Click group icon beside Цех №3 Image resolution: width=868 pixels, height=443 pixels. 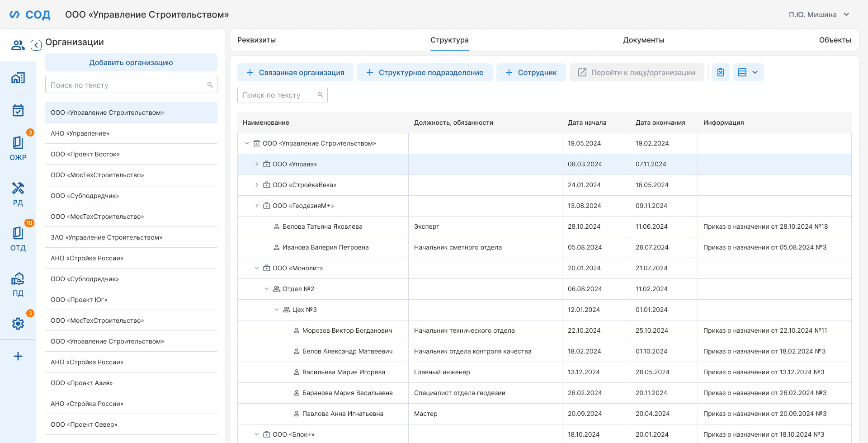pos(287,310)
